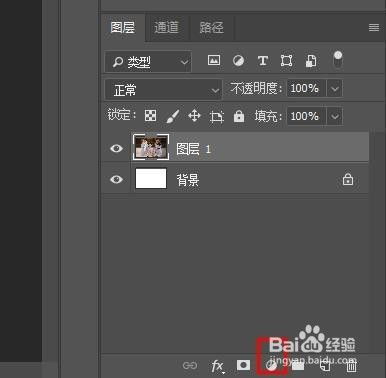Lock artboard nesting icon

[x=217, y=117]
